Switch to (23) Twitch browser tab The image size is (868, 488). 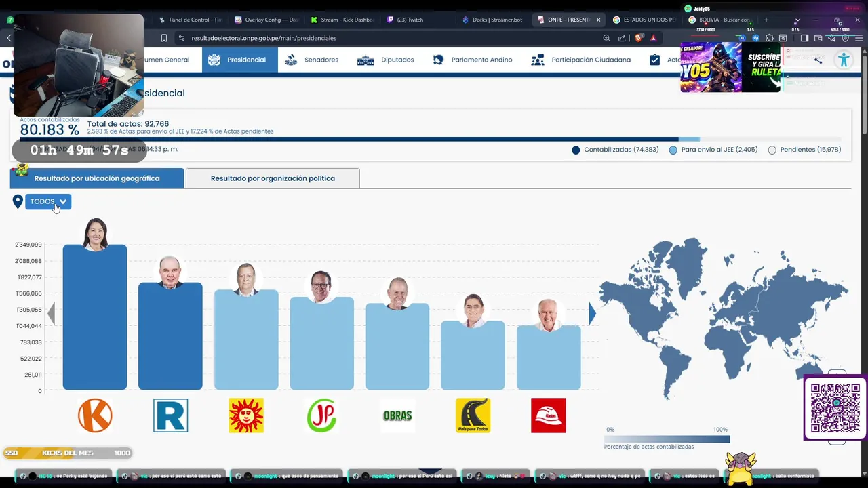417,20
